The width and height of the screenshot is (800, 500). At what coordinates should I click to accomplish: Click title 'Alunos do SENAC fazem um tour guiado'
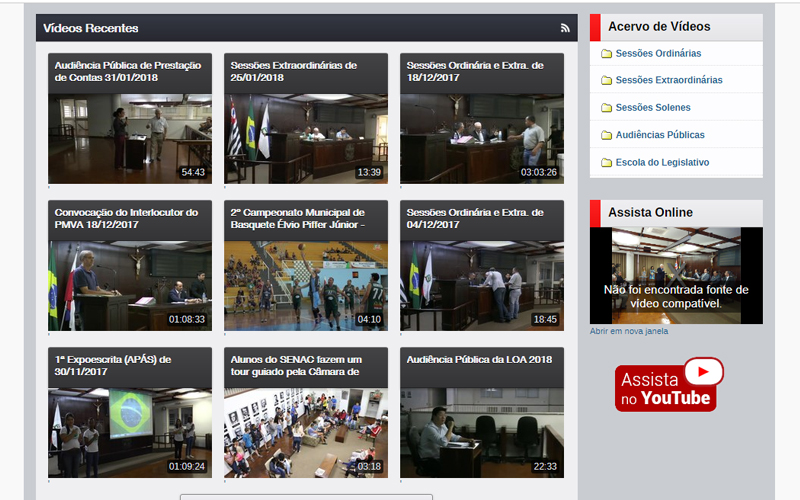click(296, 365)
